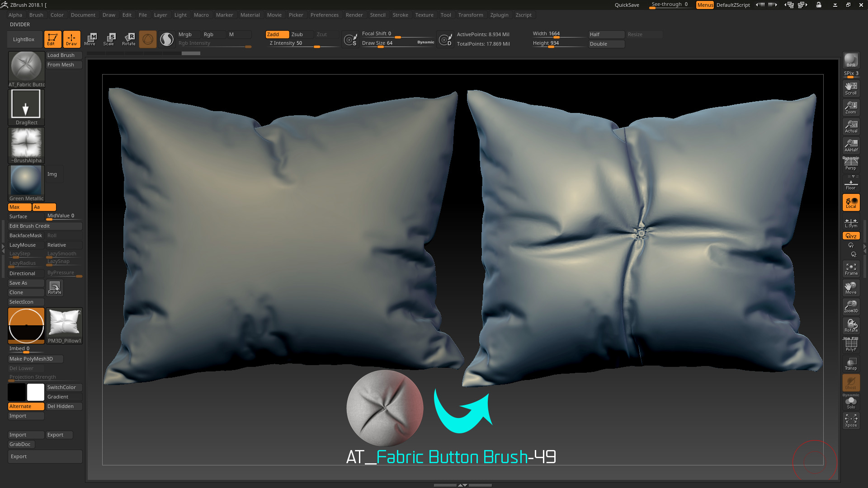Image resolution: width=868 pixels, height=488 pixels.
Task: Adjust the Draw Size slider
Action: click(398, 43)
